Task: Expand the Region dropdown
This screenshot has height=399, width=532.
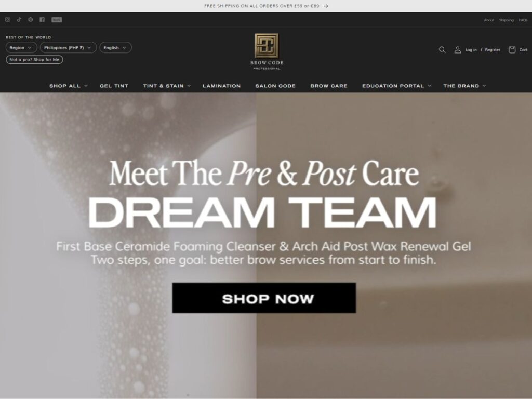Action: coord(21,47)
